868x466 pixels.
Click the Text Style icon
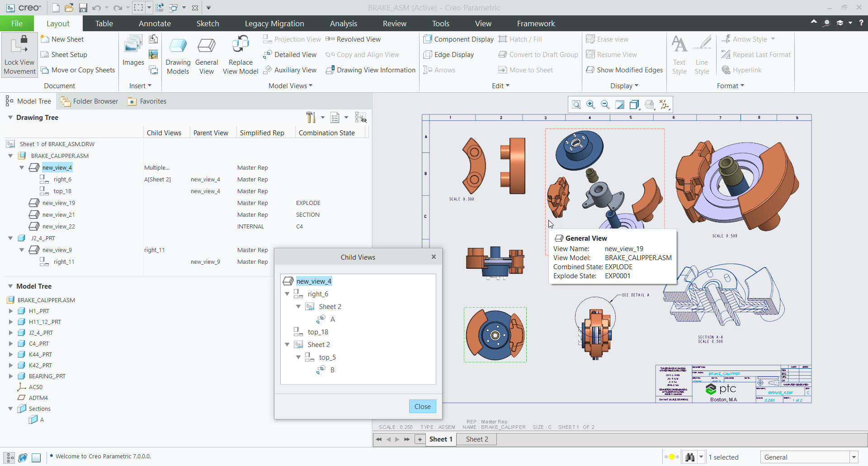pos(679,55)
